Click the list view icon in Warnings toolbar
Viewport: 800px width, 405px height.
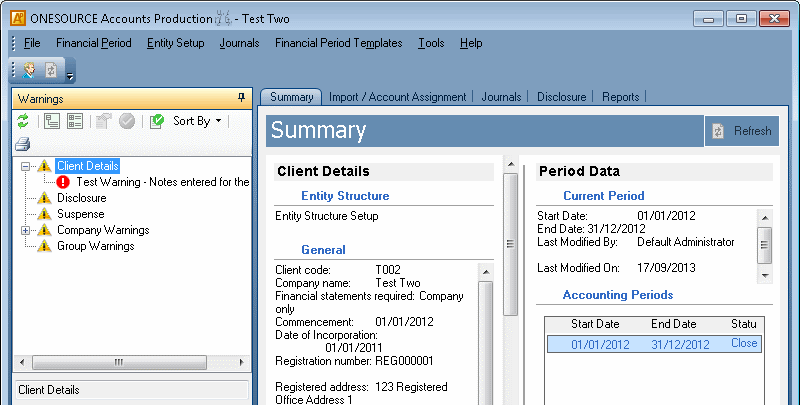(x=74, y=121)
